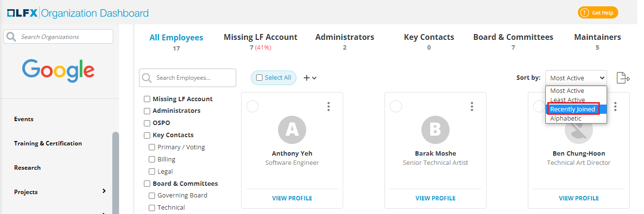
Task: Open the Maintainers tab
Action: pyautogui.click(x=597, y=37)
